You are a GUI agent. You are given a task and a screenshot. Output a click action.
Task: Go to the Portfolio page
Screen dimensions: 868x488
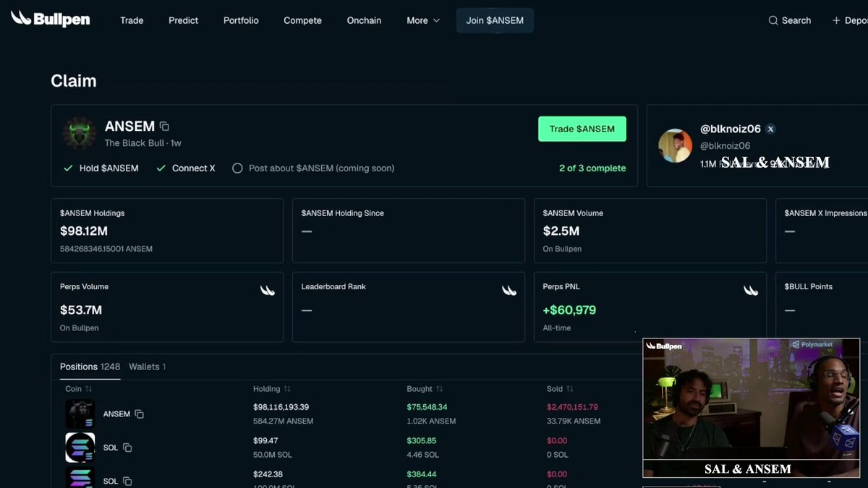point(241,20)
